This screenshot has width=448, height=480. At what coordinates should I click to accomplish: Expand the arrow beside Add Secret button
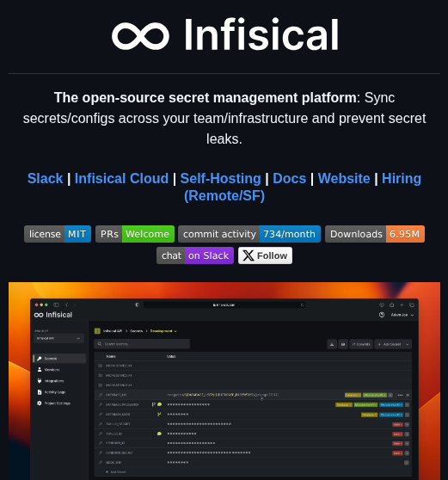pos(408,344)
